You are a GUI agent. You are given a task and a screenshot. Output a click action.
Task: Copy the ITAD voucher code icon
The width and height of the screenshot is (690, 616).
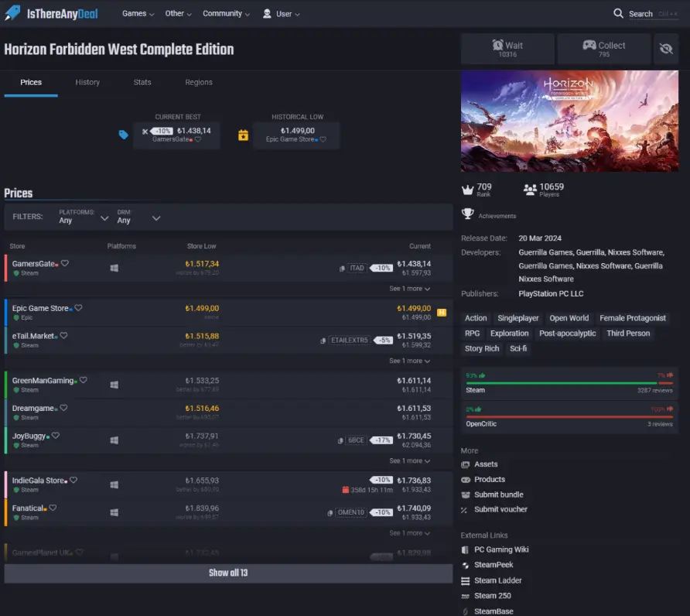pos(342,269)
